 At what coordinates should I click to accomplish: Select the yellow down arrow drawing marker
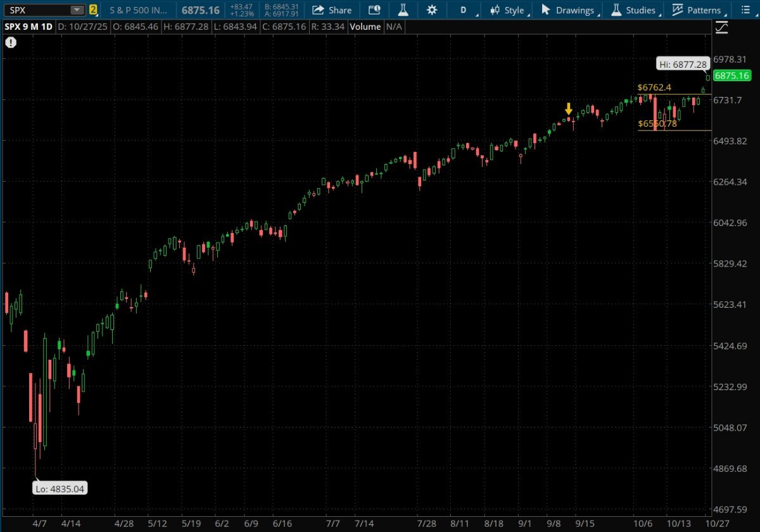569,109
